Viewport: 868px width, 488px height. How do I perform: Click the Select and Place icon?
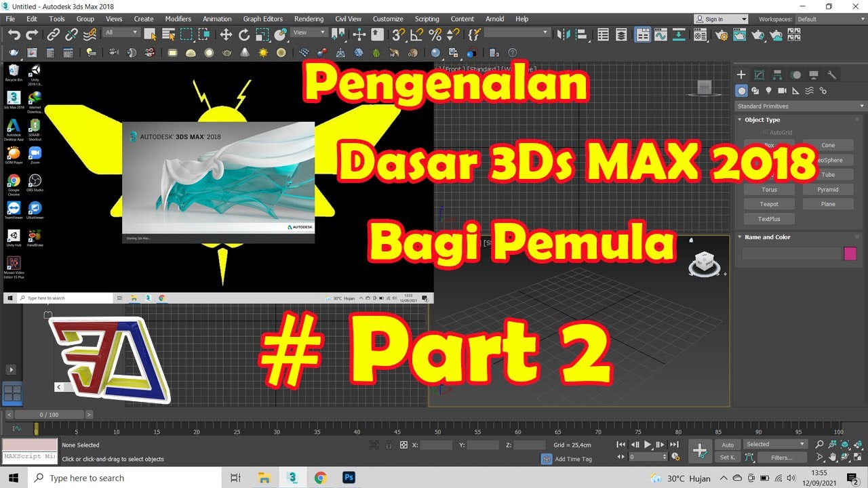pos(281,34)
